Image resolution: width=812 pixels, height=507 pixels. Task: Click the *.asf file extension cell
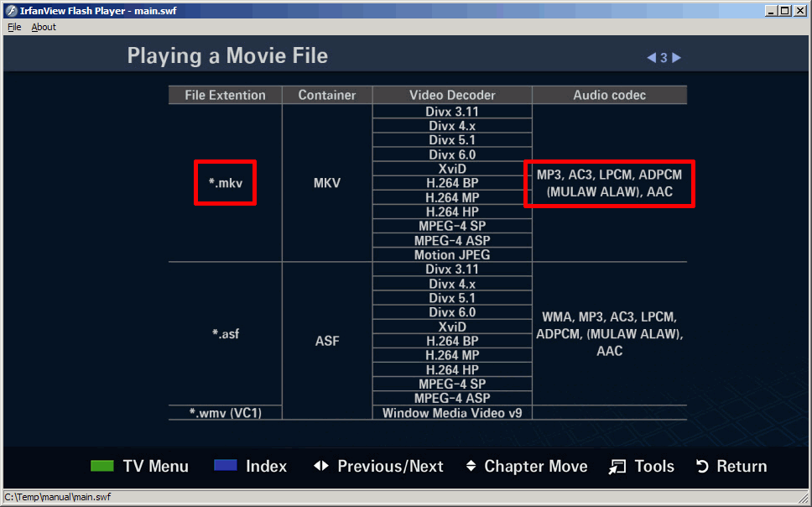coord(226,333)
